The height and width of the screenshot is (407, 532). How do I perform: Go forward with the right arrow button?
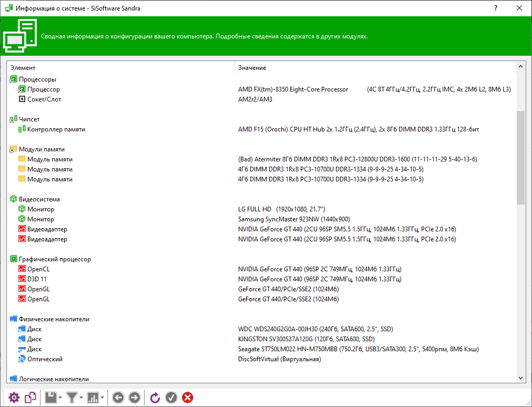click(x=135, y=398)
